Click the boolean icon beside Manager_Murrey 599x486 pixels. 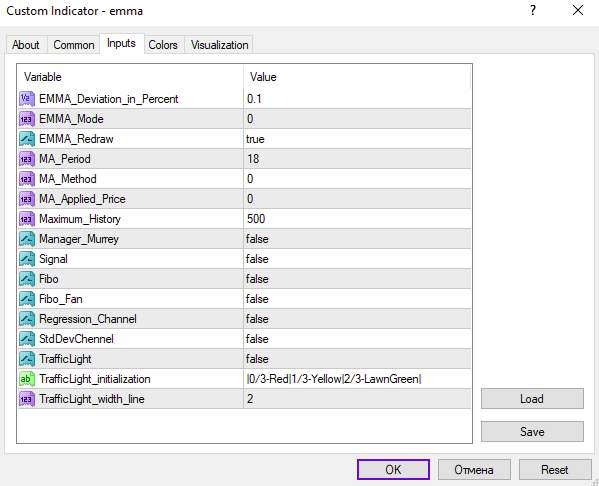point(27,239)
